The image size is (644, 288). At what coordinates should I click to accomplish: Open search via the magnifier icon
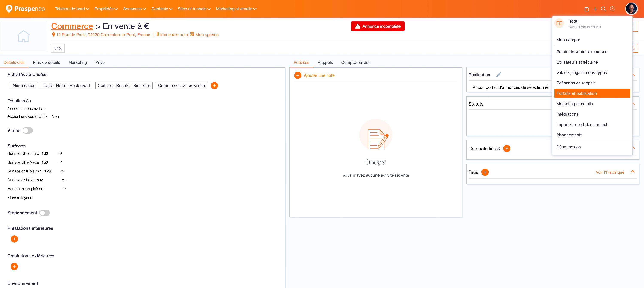pos(603,9)
